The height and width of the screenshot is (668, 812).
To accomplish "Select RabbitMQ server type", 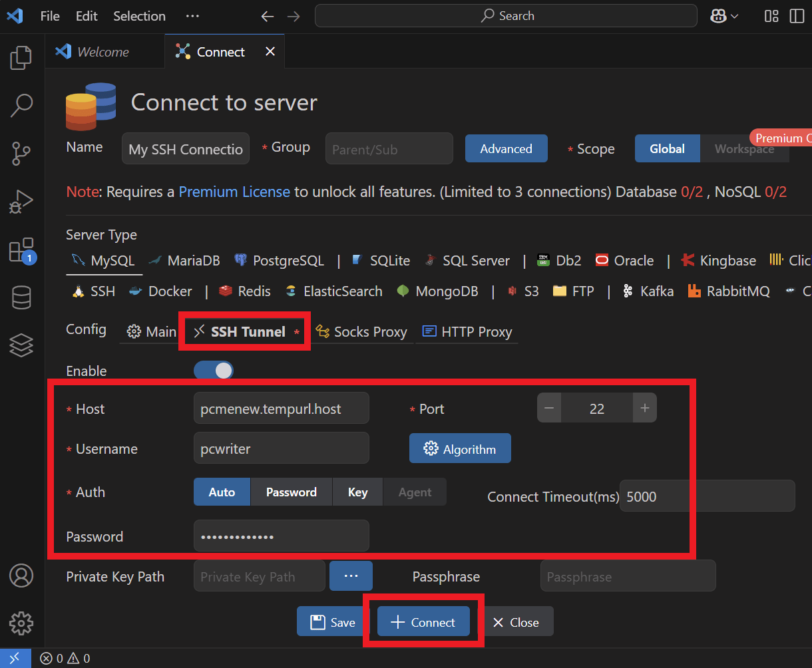I will (729, 291).
